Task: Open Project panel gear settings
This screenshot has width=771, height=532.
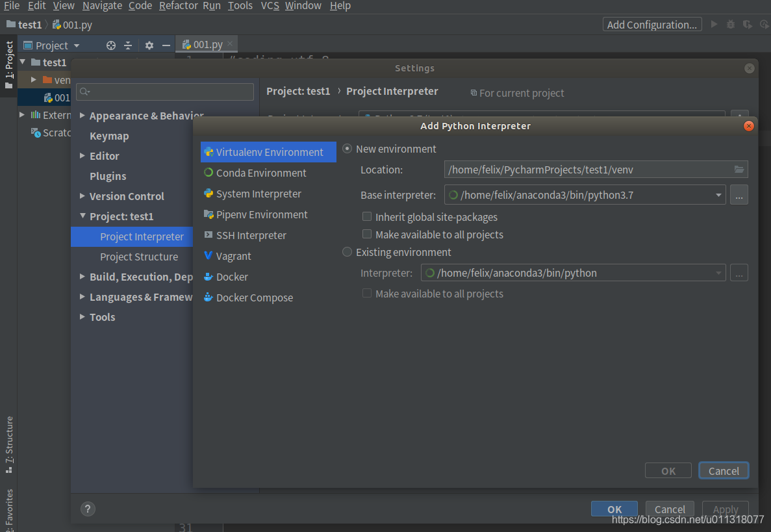Action: tap(149, 45)
